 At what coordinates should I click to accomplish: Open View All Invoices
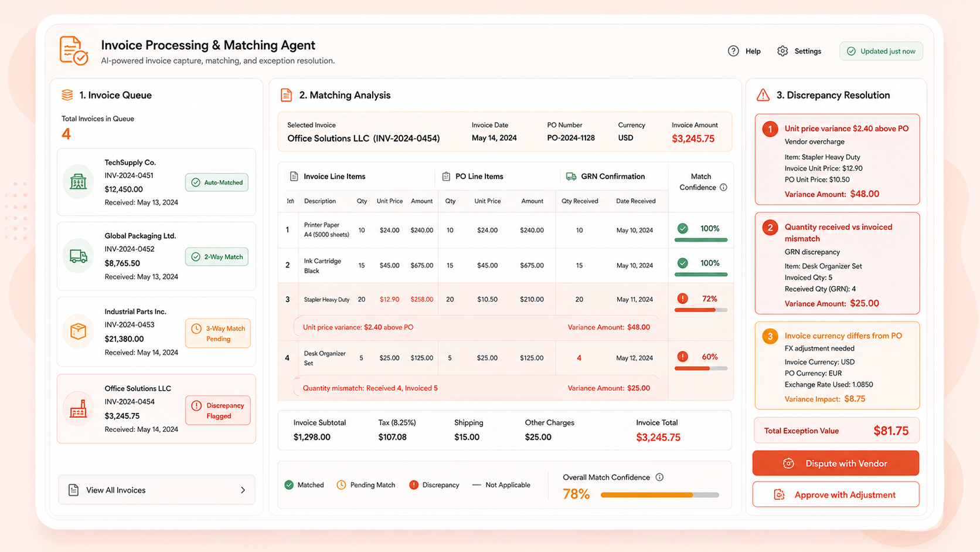click(156, 490)
